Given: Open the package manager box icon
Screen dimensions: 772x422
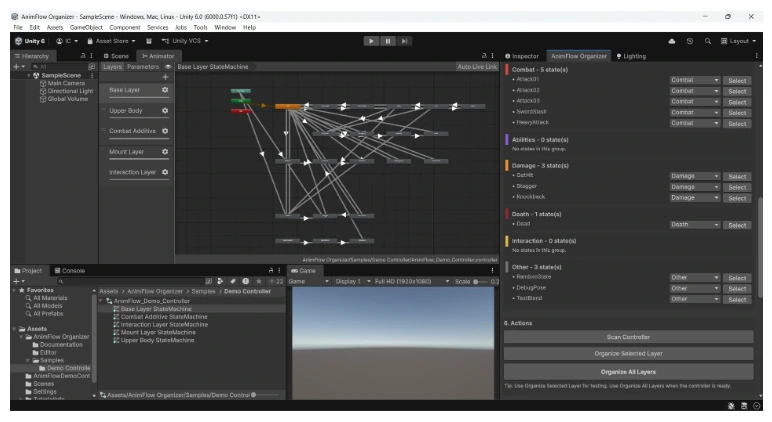Looking at the screenshot, I should [149, 41].
